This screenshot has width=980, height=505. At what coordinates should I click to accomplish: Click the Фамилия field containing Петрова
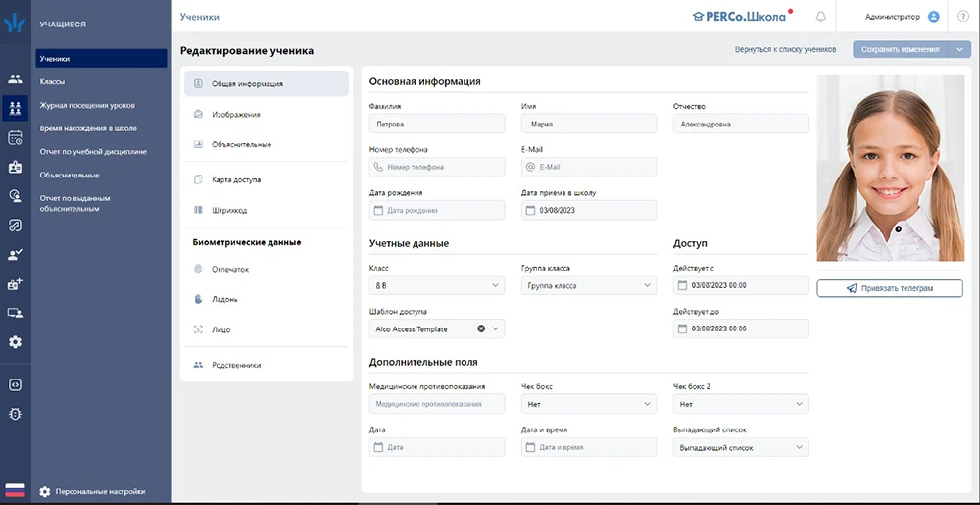[x=437, y=125]
